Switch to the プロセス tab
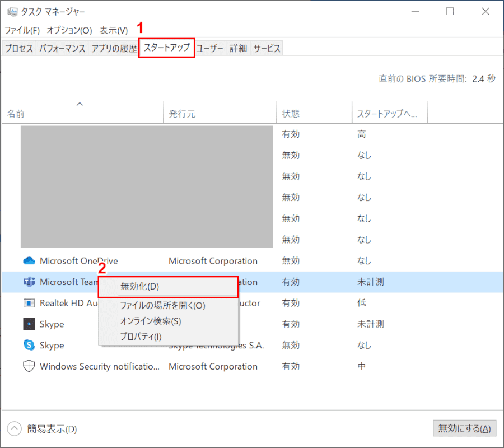Image resolution: width=504 pixels, height=448 pixels. coord(19,48)
